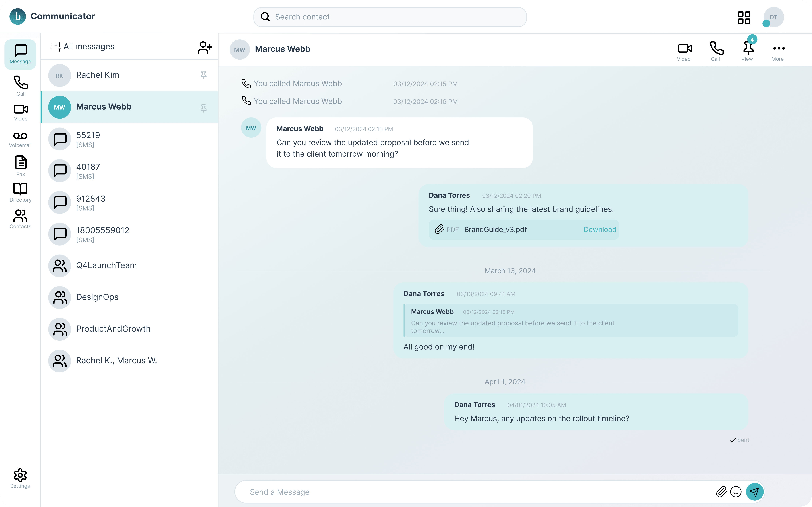Open the Message section in sidebar
The width and height of the screenshot is (812, 507).
(x=20, y=54)
